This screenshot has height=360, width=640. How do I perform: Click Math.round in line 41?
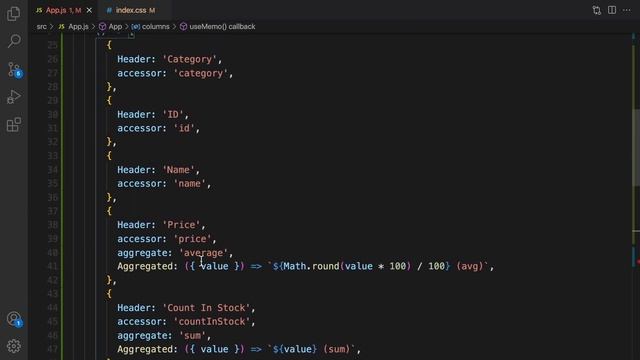coord(311,266)
